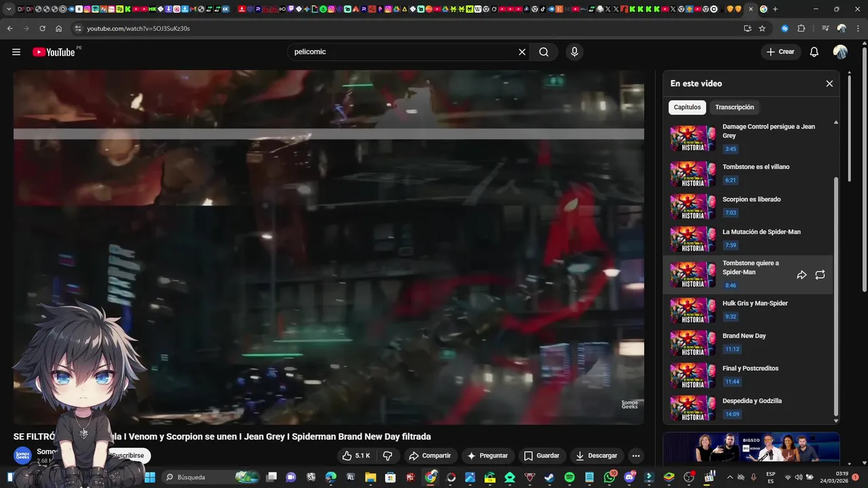This screenshot has width=868, height=488.
Task: Loop the 'Tombstone quiere a Spider-Man' chapter
Action: pyautogui.click(x=820, y=274)
